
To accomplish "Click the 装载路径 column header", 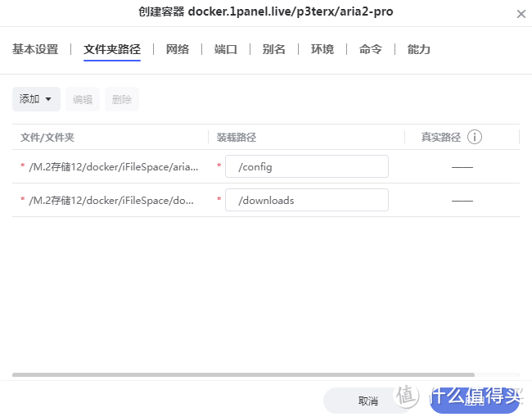I will click(237, 137).
